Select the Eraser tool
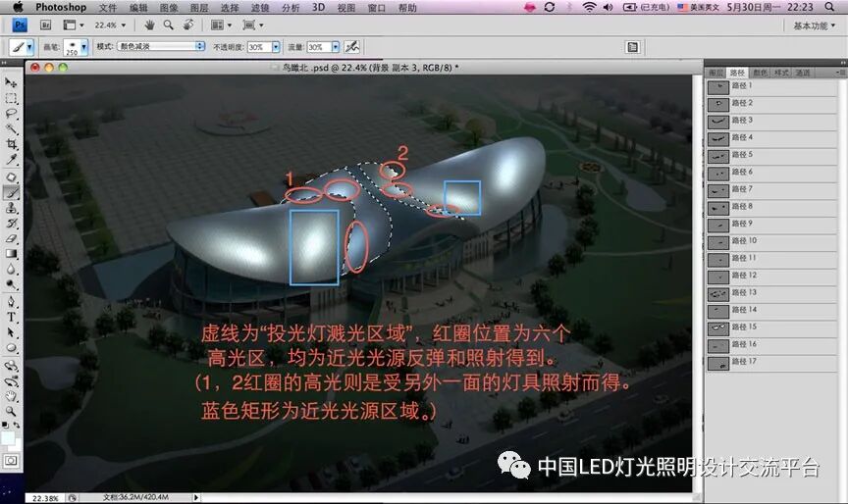The width and height of the screenshot is (848, 504). coord(11,238)
